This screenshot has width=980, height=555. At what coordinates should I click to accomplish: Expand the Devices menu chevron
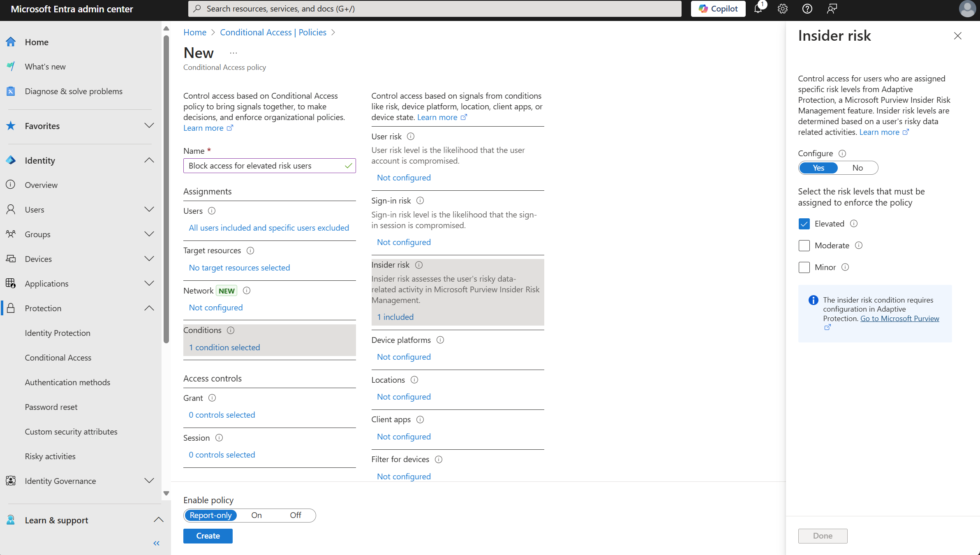tap(149, 259)
